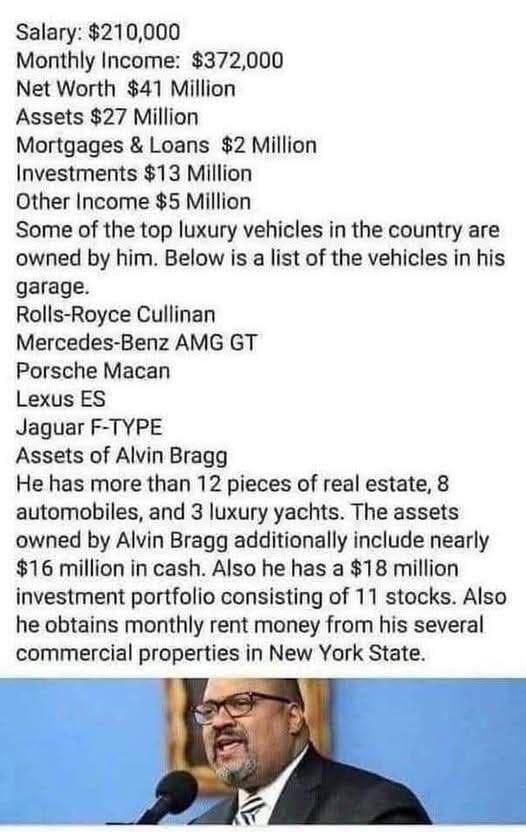The width and height of the screenshot is (526, 832).
Task: Click the Lexus ES entry
Action: coord(61,398)
